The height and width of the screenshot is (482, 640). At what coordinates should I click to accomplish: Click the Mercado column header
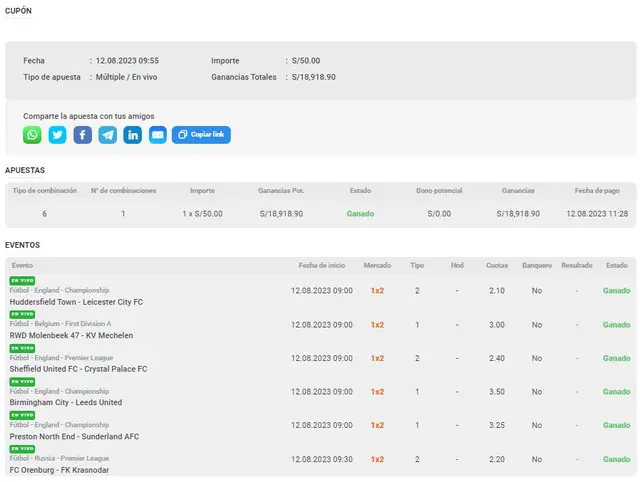(x=377, y=265)
